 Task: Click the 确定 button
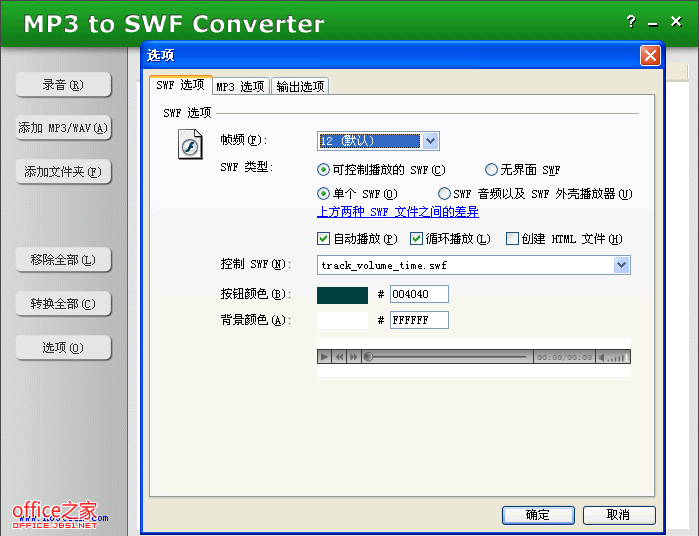538,515
